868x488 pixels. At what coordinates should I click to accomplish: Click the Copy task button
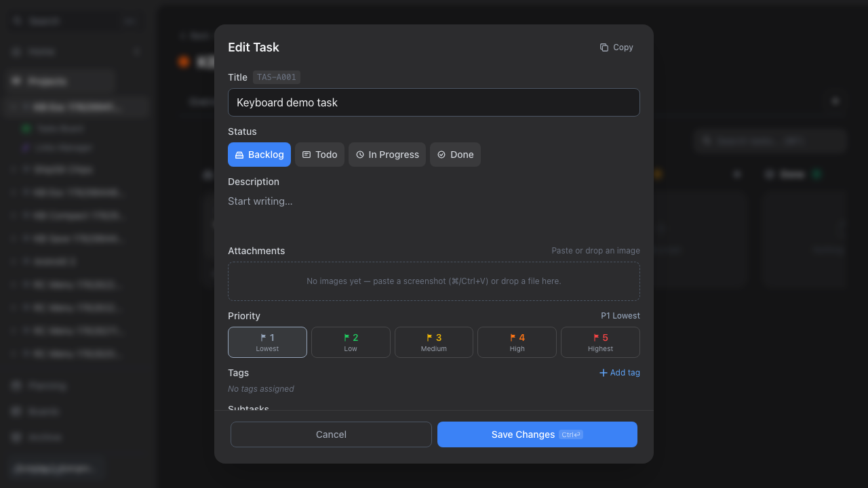pos(616,47)
